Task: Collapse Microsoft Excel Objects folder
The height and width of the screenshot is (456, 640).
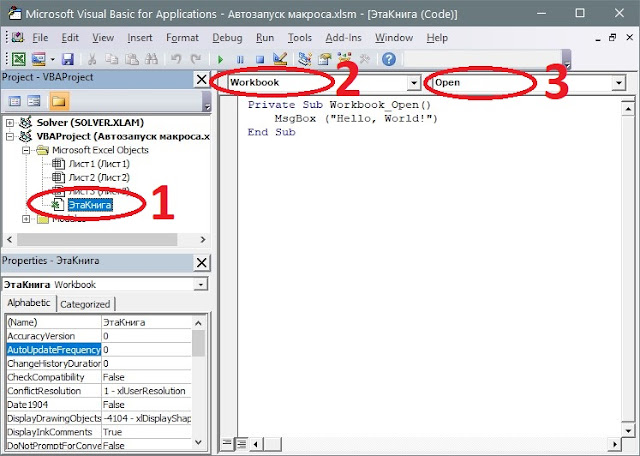Action: (x=26, y=150)
